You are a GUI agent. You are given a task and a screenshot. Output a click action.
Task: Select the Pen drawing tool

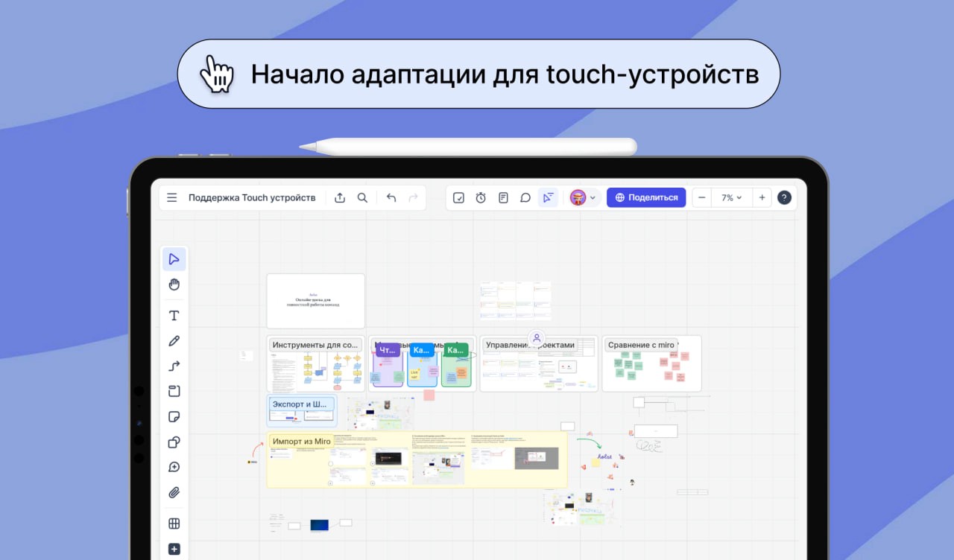174,341
